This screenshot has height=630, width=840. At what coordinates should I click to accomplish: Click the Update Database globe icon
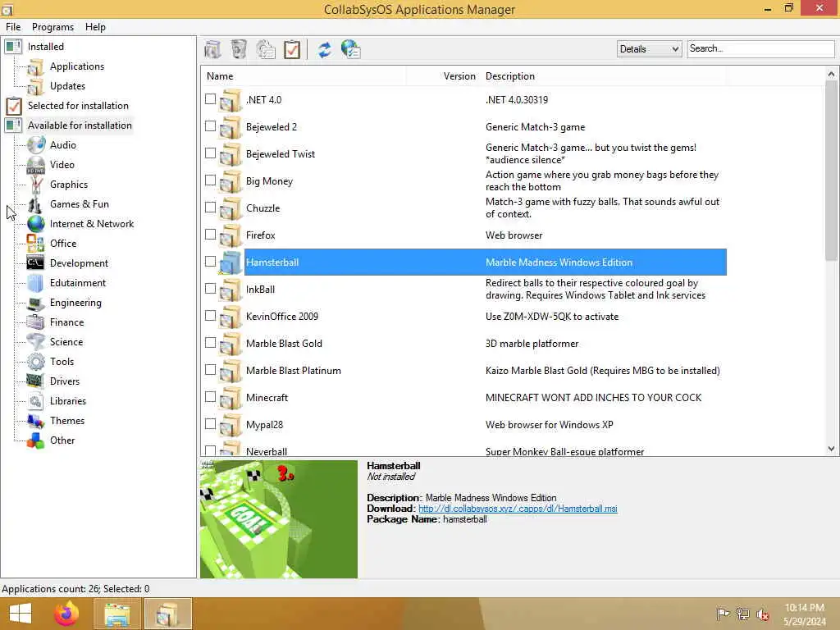[351, 50]
